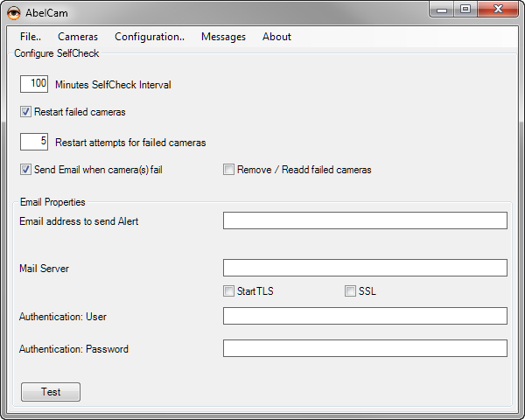Open the About menu

(276, 37)
